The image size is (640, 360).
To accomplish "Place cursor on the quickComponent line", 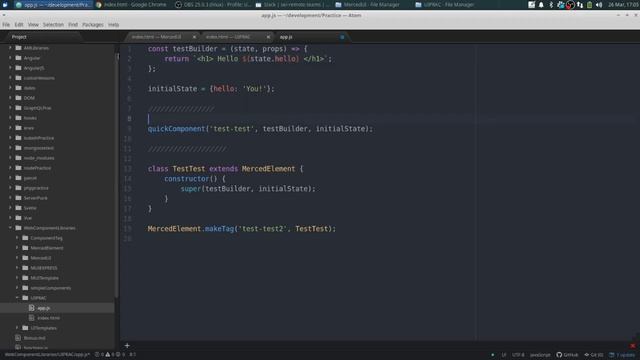I will coord(260,129).
